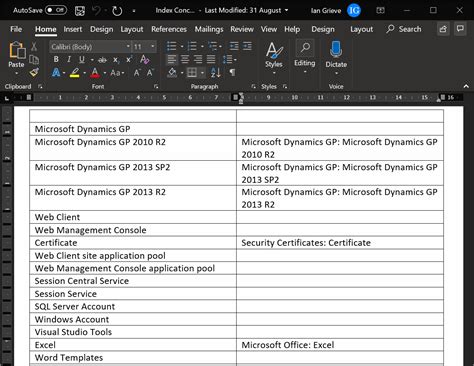
Task: Open the underline style dropdown arrow
Action: click(x=92, y=60)
